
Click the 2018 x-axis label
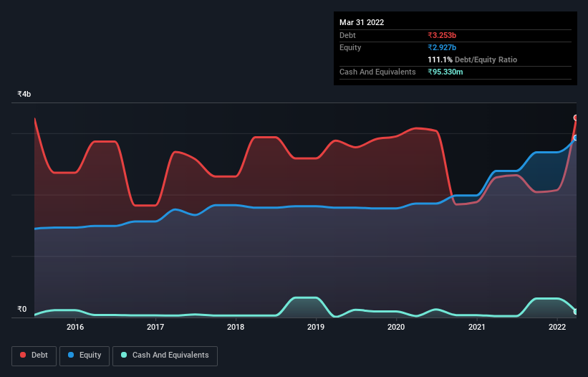(x=236, y=327)
